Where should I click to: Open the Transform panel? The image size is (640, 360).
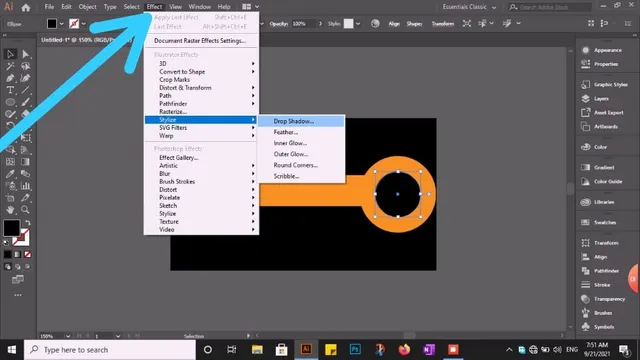click(x=600, y=243)
